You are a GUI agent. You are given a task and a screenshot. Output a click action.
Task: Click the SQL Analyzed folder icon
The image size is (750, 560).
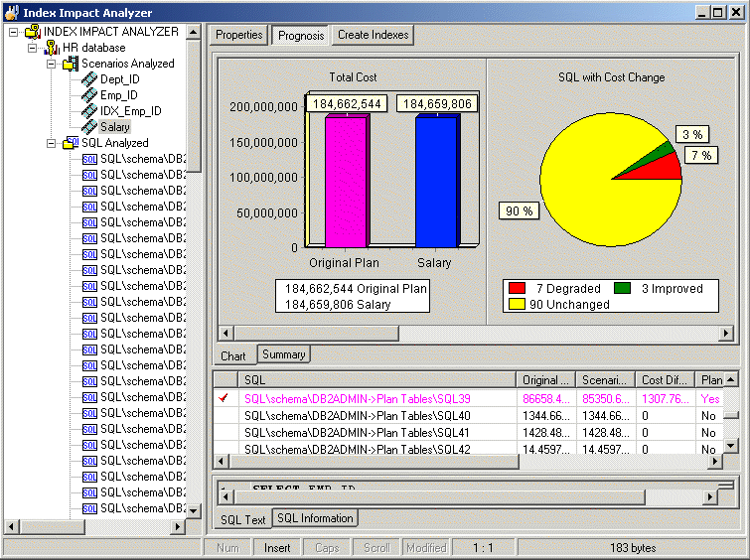pyautogui.click(x=70, y=143)
